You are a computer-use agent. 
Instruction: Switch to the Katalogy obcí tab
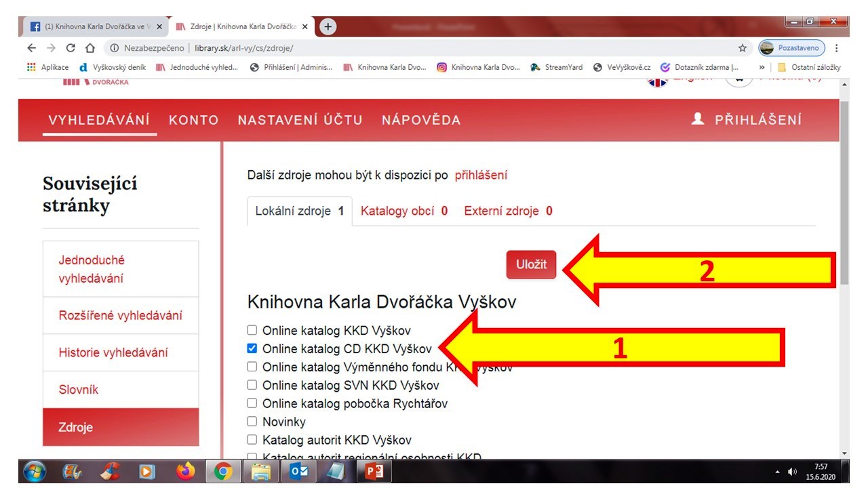tap(404, 211)
